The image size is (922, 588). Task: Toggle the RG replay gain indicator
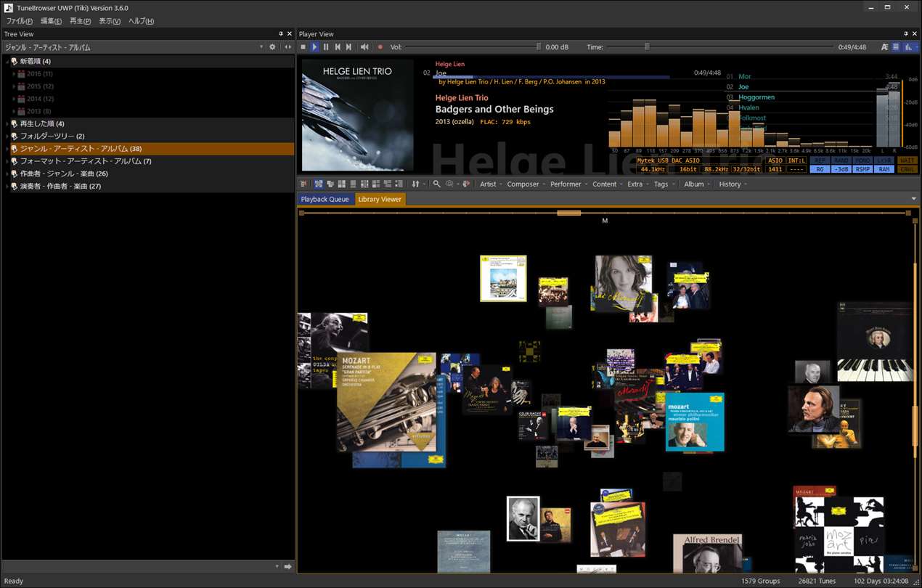(x=820, y=169)
